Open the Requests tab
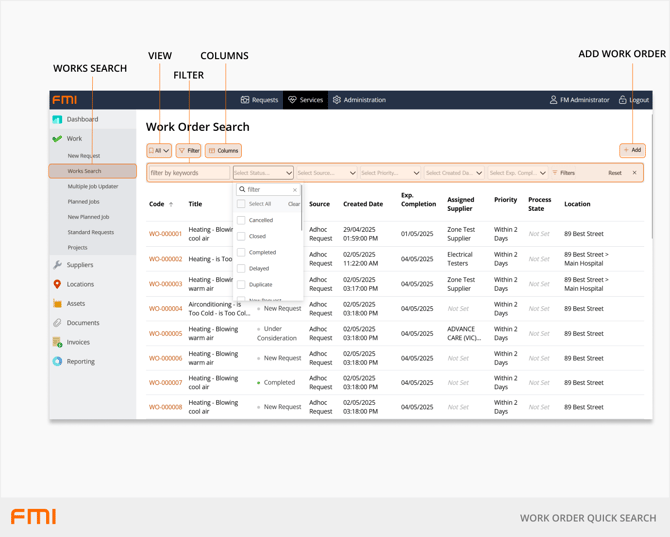670x537 pixels. (259, 100)
